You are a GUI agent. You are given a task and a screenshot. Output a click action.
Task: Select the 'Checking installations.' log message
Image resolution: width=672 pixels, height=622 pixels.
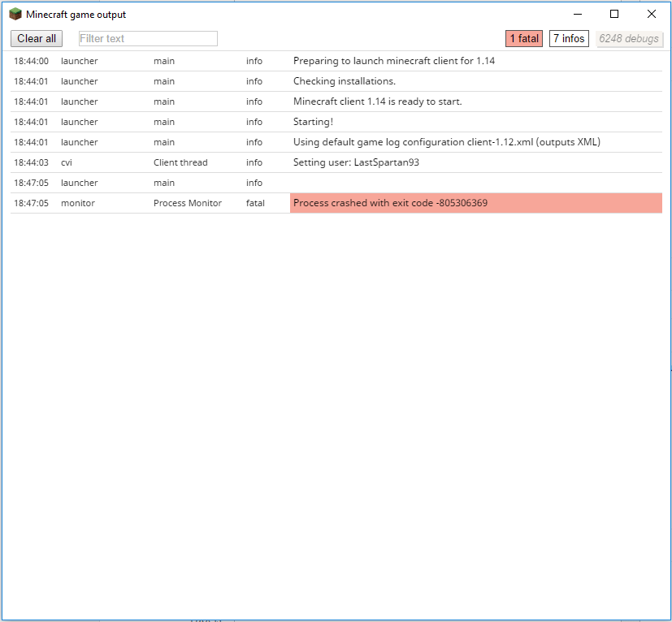(345, 81)
